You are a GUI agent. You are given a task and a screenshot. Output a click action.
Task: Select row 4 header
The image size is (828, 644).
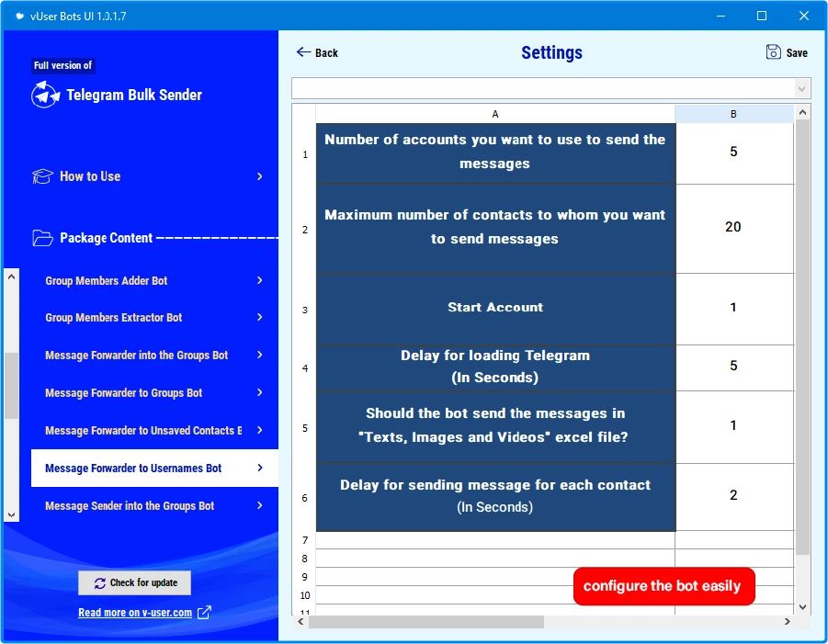pyautogui.click(x=305, y=367)
